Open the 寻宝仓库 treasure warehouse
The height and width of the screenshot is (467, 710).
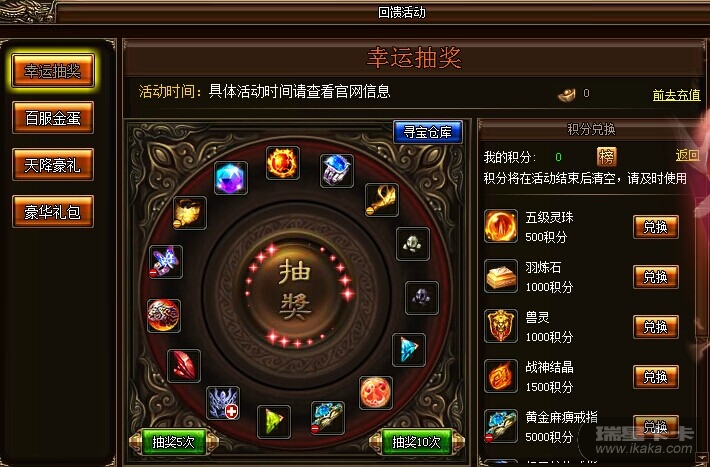[428, 132]
